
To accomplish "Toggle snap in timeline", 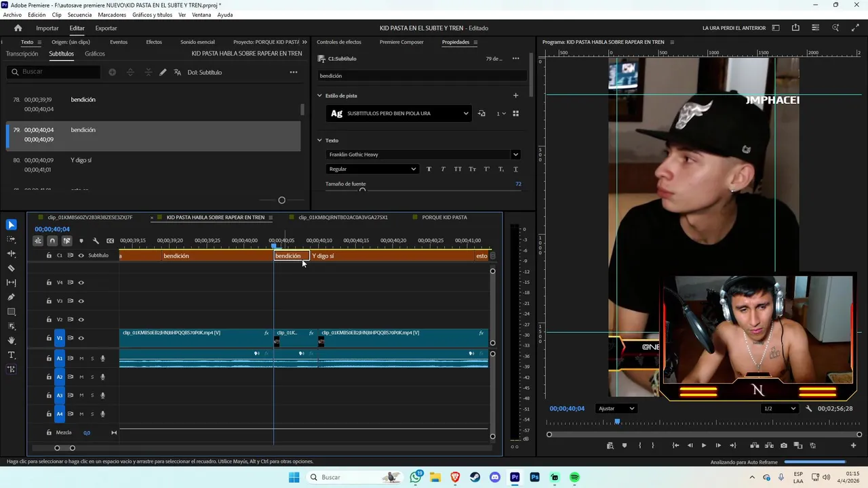I will tap(52, 241).
